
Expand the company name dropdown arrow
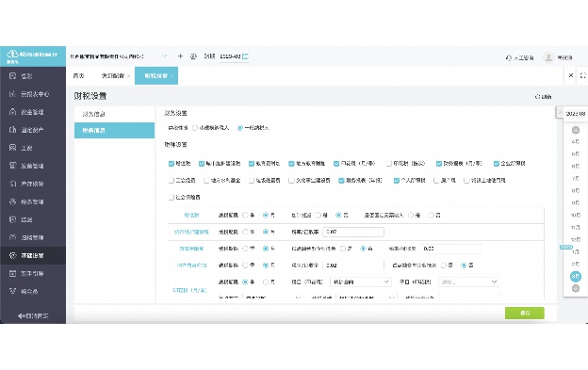pyautogui.click(x=164, y=56)
